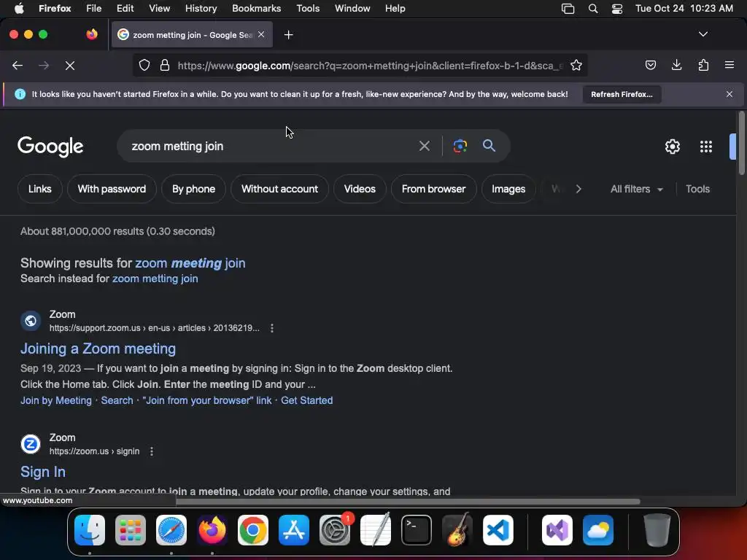Open System Settings from the dock
This screenshot has height=560, width=747.
335,530
